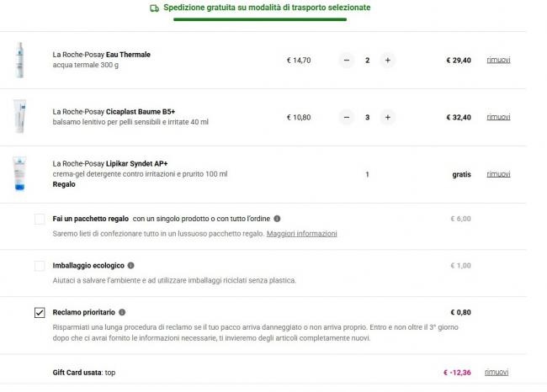This screenshot has width=547, height=392.
Task: Show info icon for Imballaggio ecologico
Action: click(x=130, y=265)
